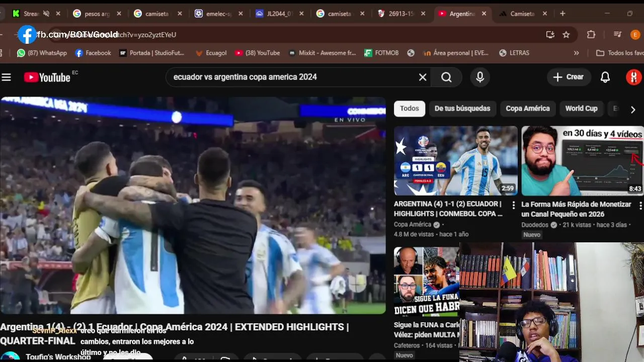Screen dimensions: 644x362
Task: Switch to the Kick Stream browser tab
Action: coord(30,14)
